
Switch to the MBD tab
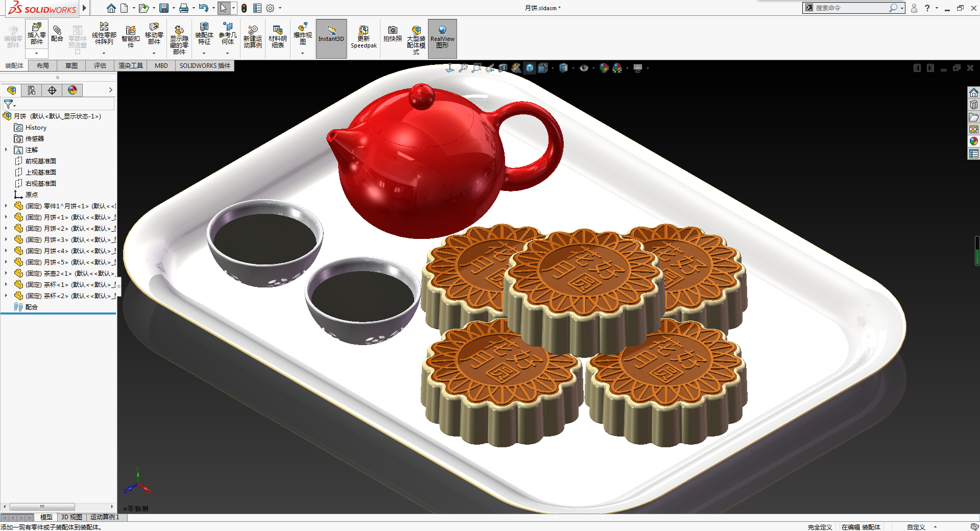[x=161, y=65]
